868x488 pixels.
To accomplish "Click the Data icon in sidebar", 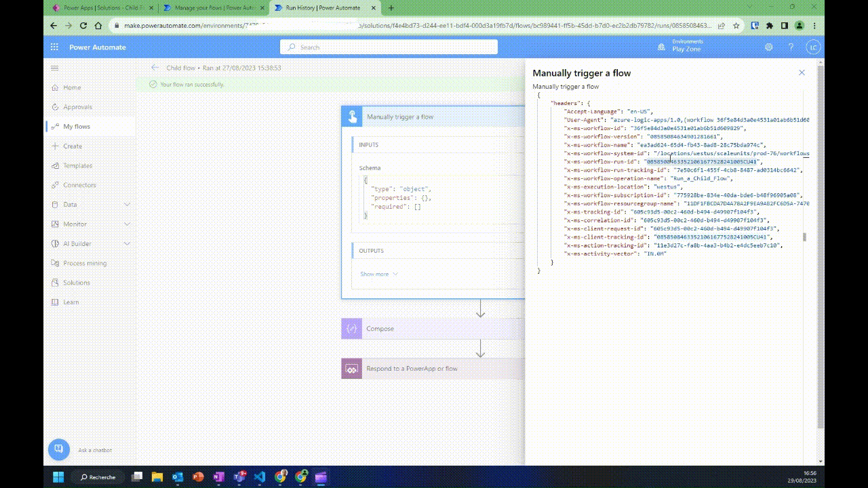I will 55,205.
